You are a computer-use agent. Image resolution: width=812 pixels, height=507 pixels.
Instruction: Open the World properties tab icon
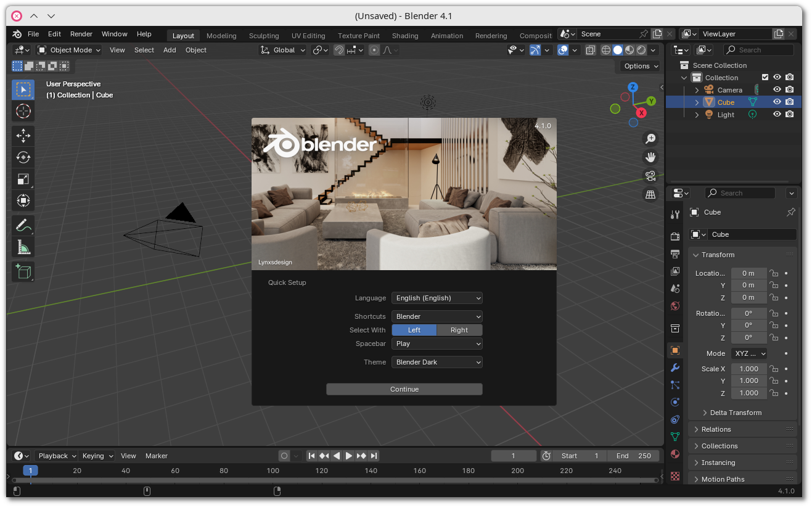pyautogui.click(x=675, y=306)
